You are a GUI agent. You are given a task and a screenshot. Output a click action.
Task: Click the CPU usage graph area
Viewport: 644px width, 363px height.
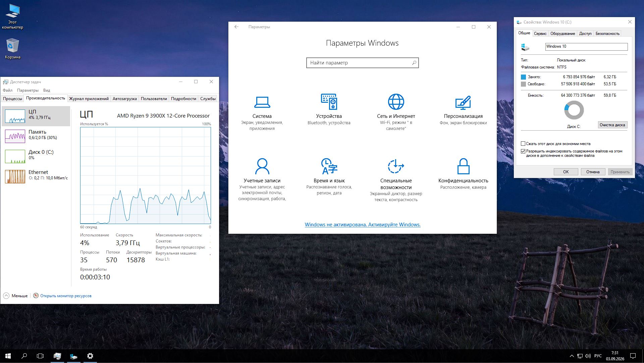(145, 175)
